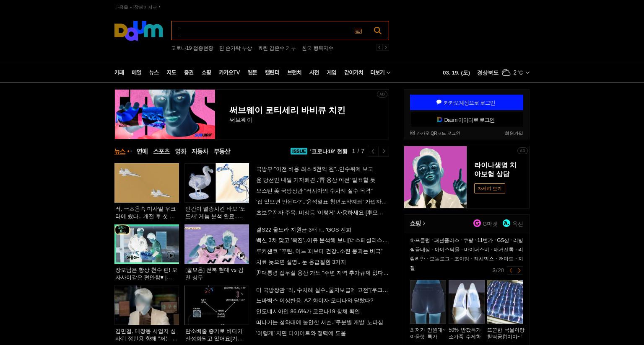This screenshot has width=644, height=345.
Task: Open the virtual keyboard icon in search box
Action: pyautogui.click(x=358, y=31)
